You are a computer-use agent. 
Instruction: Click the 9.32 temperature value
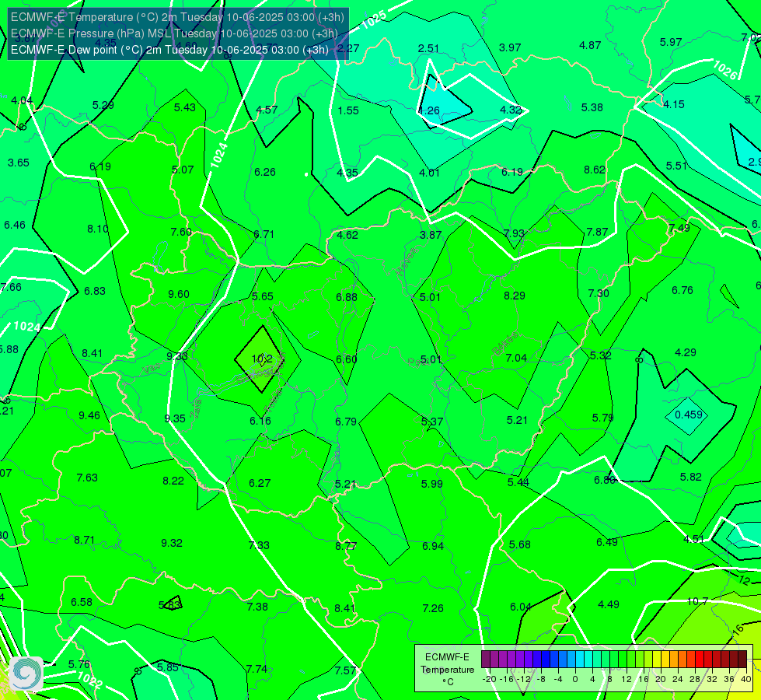(x=172, y=543)
